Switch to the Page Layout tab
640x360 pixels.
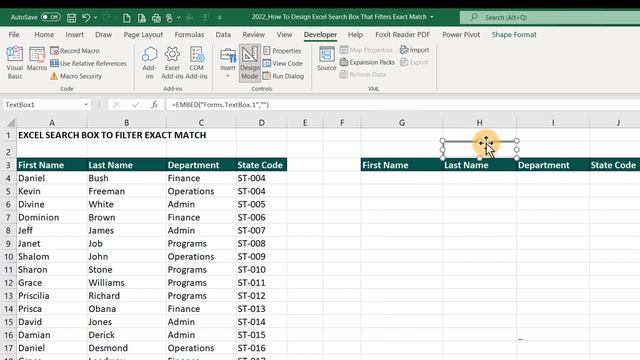click(143, 35)
